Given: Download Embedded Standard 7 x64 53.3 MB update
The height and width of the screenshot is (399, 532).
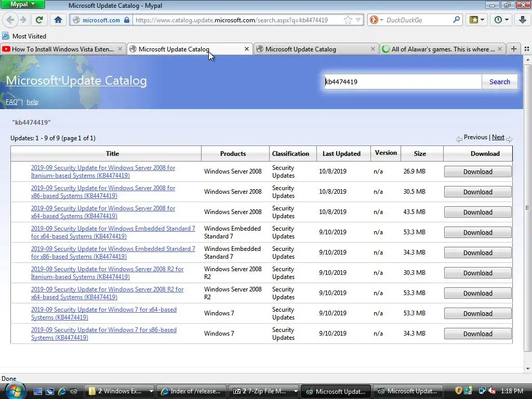Looking at the screenshot, I should 478,232.
